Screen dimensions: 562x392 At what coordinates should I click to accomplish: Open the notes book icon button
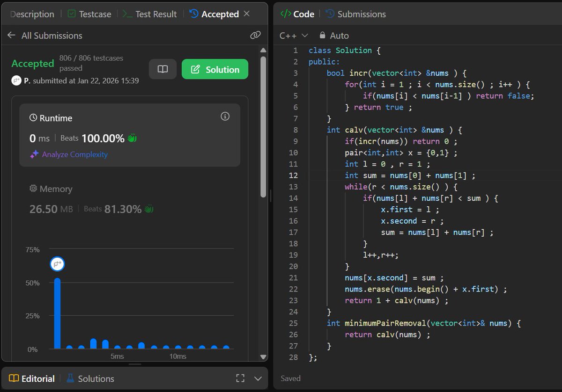coord(163,69)
